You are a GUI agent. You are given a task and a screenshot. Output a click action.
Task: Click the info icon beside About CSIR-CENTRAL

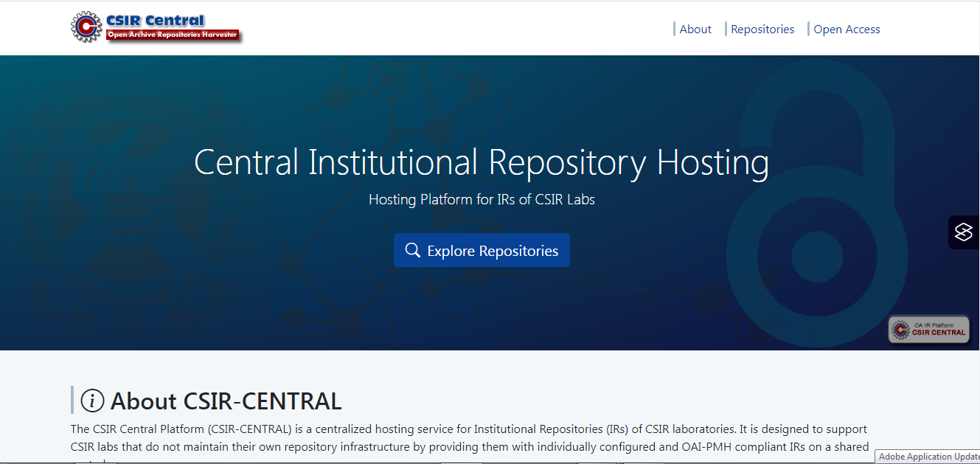(x=92, y=401)
